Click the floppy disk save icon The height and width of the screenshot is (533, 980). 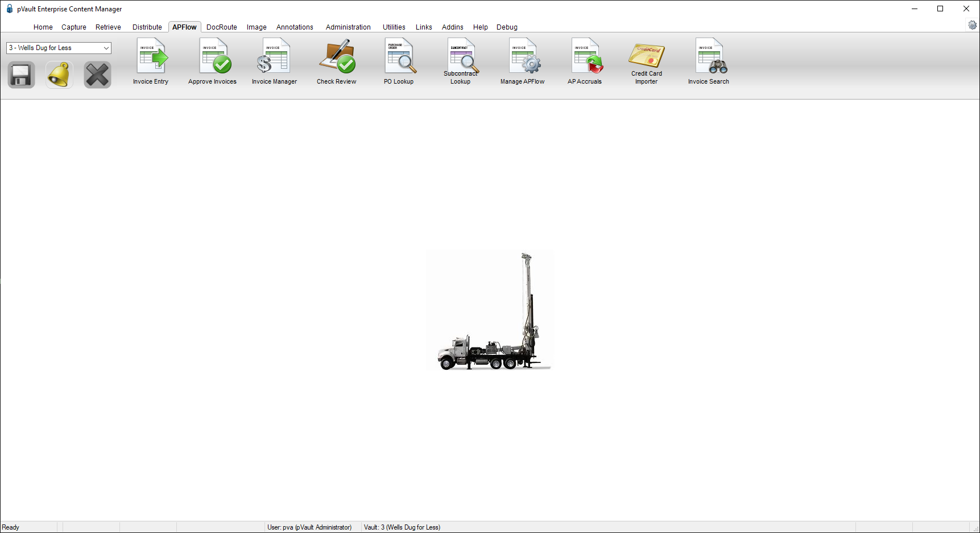click(x=22, y=75)
